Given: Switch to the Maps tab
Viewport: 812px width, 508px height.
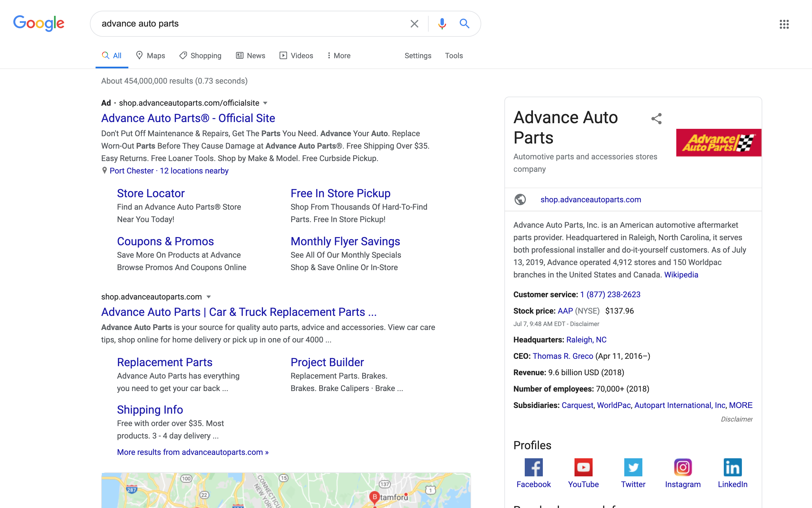Looking at the screenshot, I should click(x=150, y=55).
